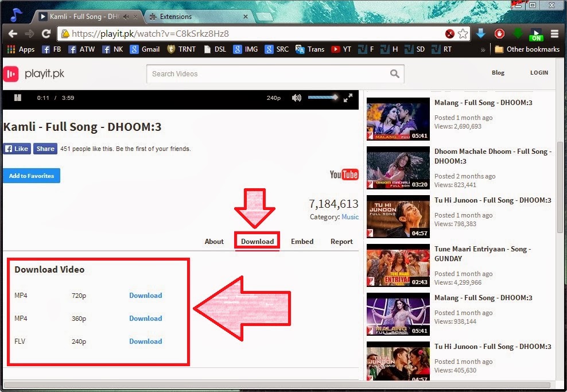Click the browser forward arrow
This screenshot has height=392, width=567.
point(29,34)
